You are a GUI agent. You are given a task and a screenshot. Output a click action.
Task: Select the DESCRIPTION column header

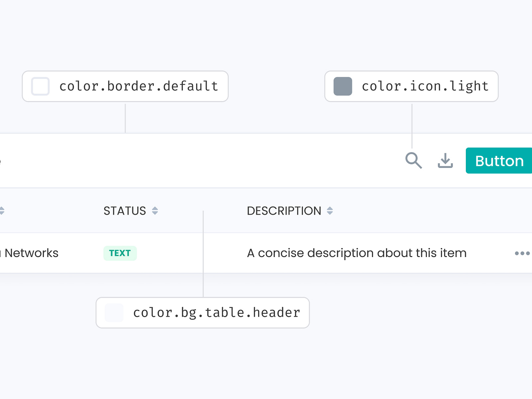(284, 210)
